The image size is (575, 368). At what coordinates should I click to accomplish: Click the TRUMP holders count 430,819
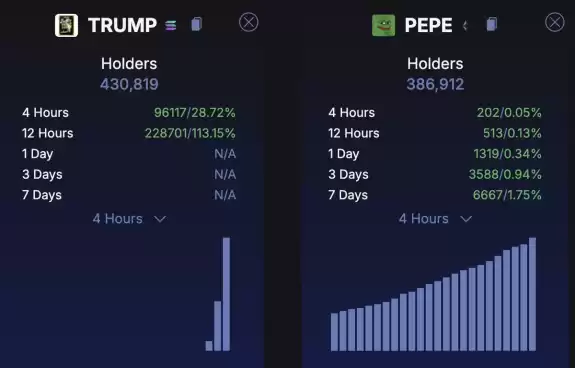tap(129, 84)
